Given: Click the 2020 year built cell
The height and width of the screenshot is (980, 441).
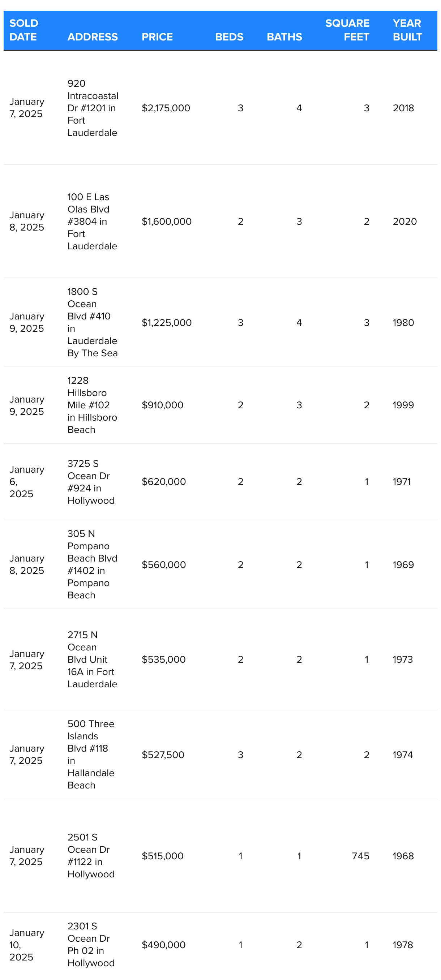Looking at the screenshot, I should coord(404,222).
